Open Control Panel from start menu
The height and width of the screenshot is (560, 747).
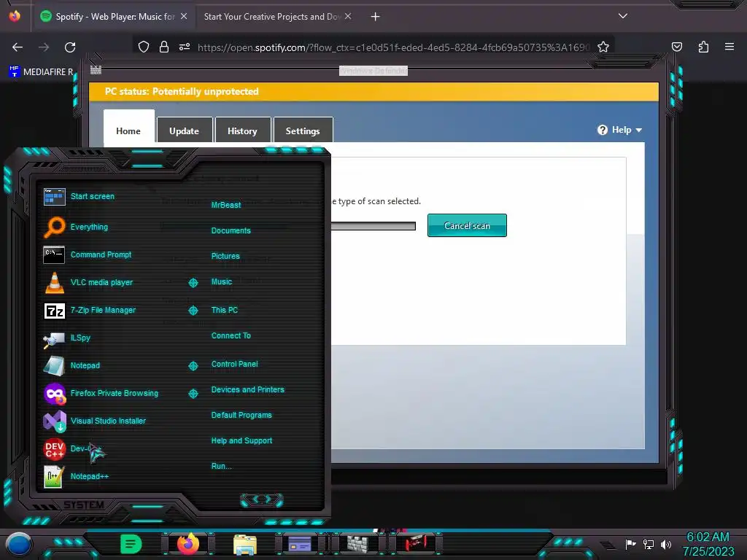(234, 364)
